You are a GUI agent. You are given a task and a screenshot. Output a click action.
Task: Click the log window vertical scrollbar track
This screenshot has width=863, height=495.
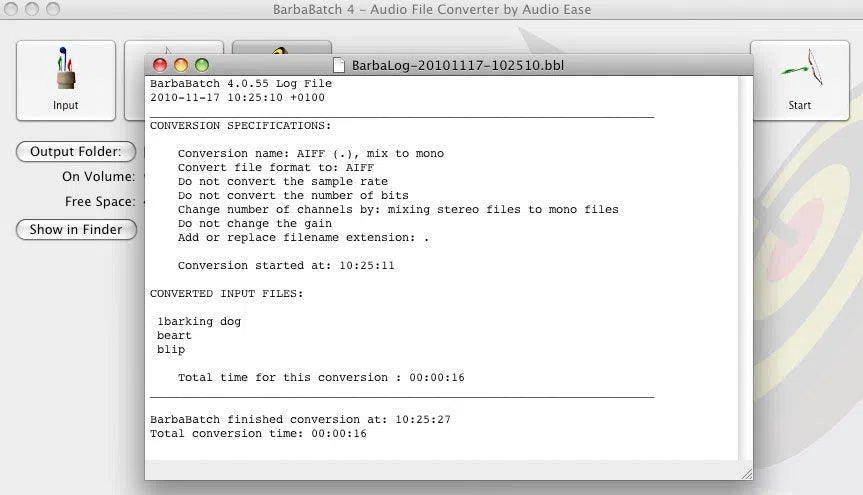[x=746, y=270]
